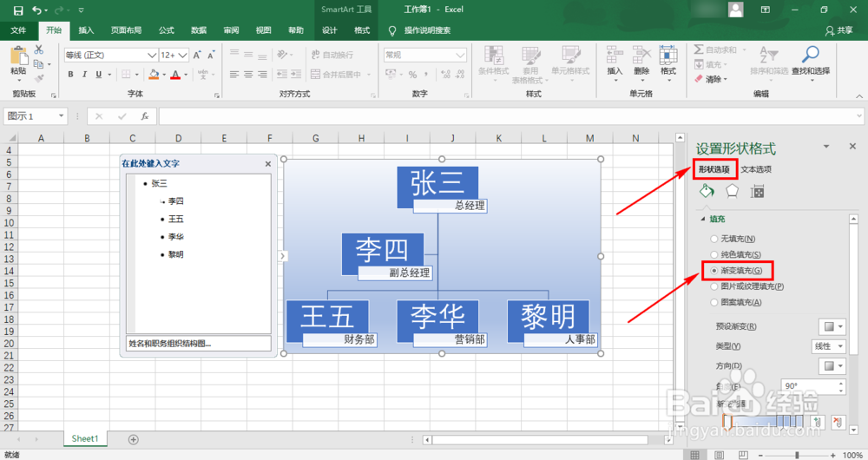Select the Gradient fill radio option
The width and height of the screenshot is (868, 460).
[x=714, y=271]
